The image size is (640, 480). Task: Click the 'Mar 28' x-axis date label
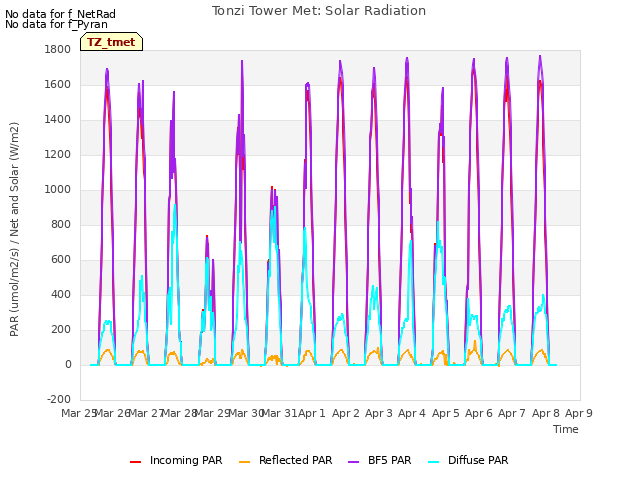coord(179,413)
